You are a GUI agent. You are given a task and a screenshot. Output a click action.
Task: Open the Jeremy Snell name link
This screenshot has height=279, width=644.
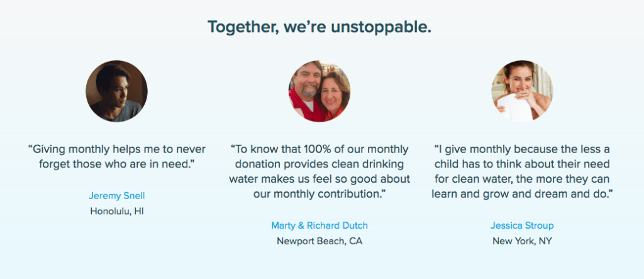coord(117,195)
